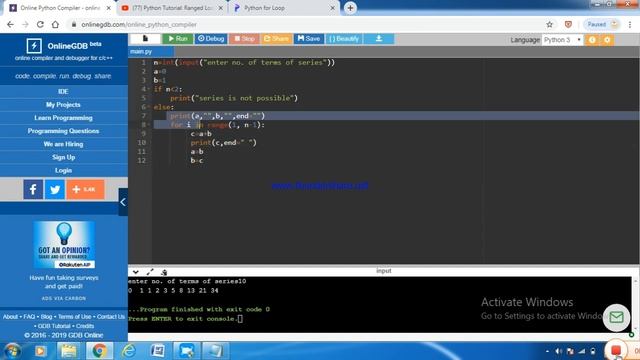Open the ADS VIA CARBON link

64,298
